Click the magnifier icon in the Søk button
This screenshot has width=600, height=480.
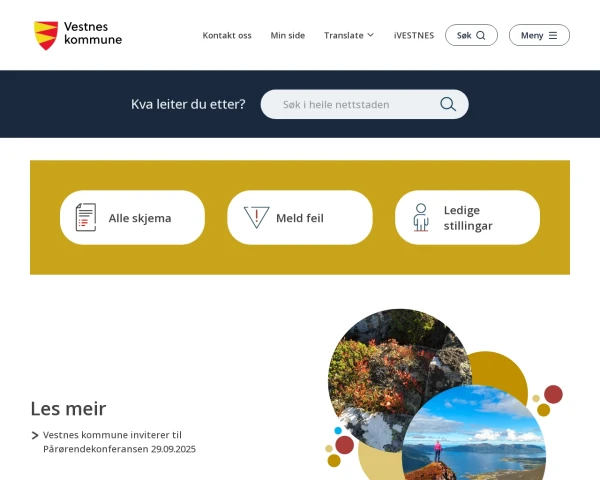click(481, 35)
